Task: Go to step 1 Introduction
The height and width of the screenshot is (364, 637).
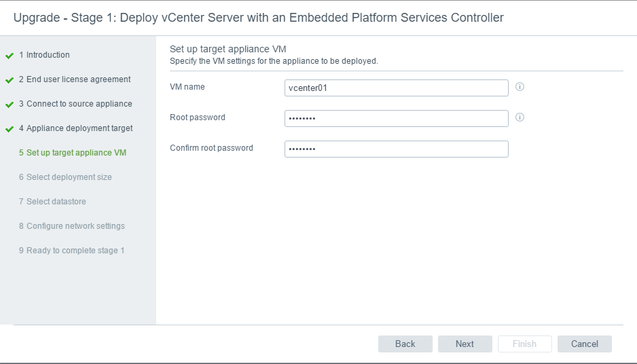Action: (x=44, y=55)
